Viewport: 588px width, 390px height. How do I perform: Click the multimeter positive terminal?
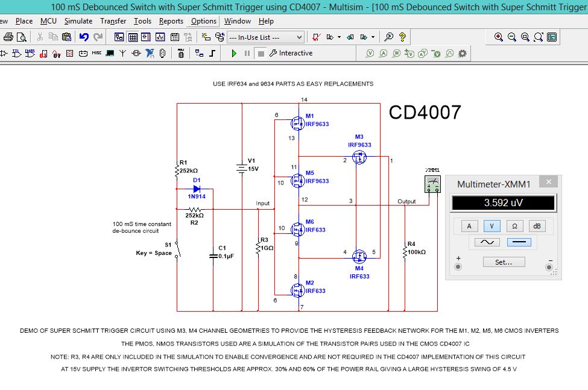(x=458, y=267)
